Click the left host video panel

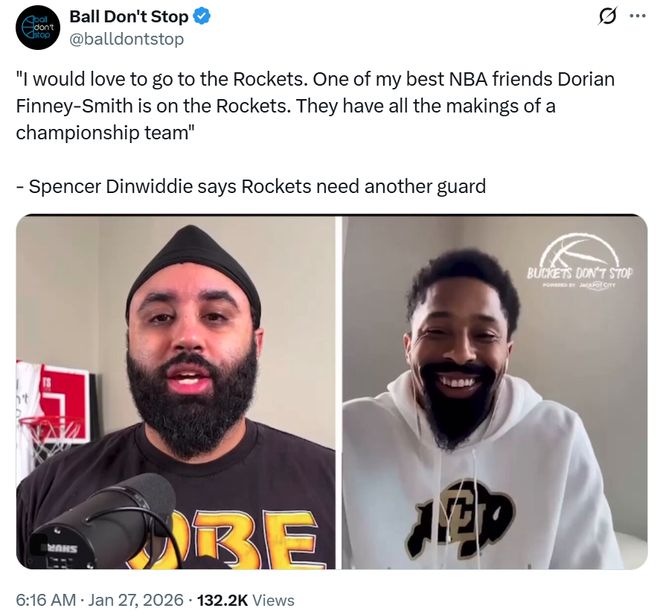tap(176, 392)
